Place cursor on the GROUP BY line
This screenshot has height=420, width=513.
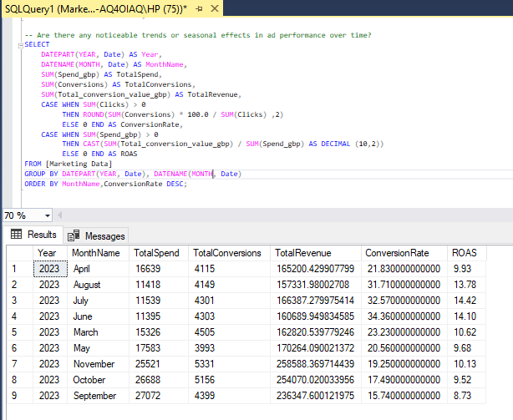coord(133,174)
